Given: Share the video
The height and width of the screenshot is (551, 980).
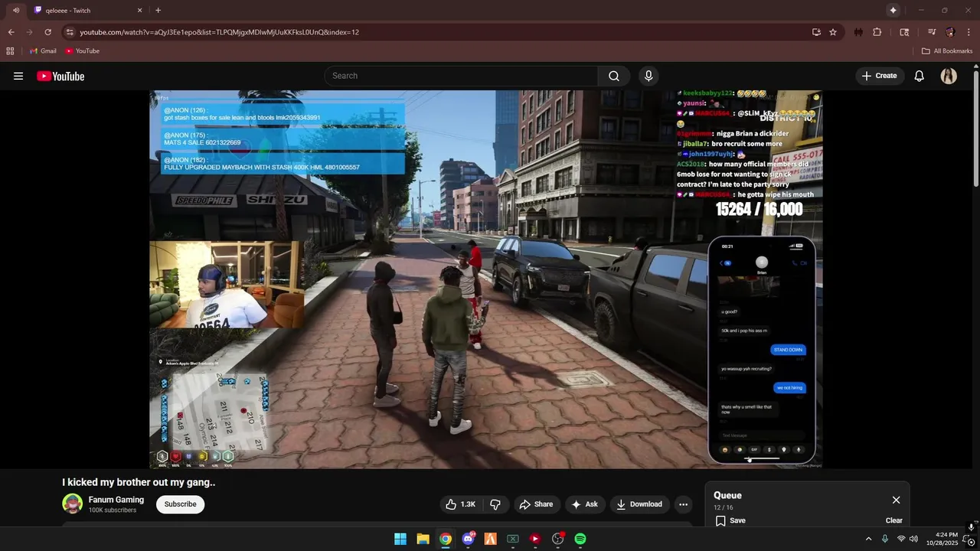Looking at the screenshot, I should pyautogui.click(x=536, y=504).
